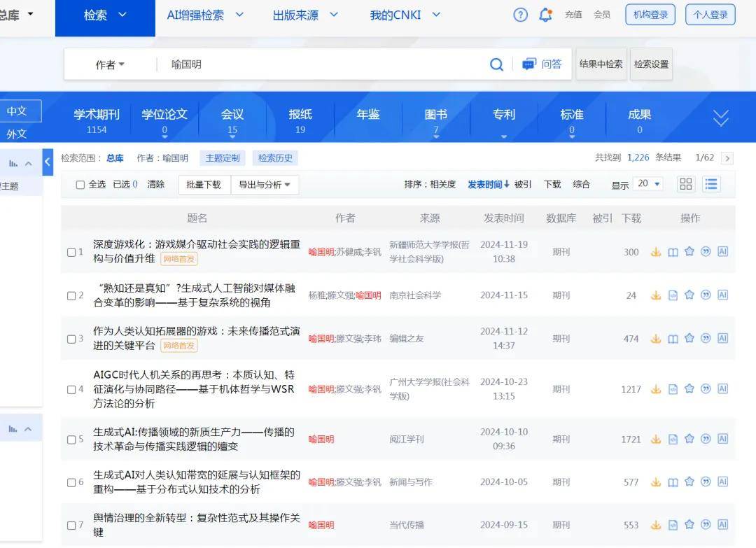Screen dimensions: 756x548
Task: Check the checkbox for result 2
Action: [x=71, y=295]
